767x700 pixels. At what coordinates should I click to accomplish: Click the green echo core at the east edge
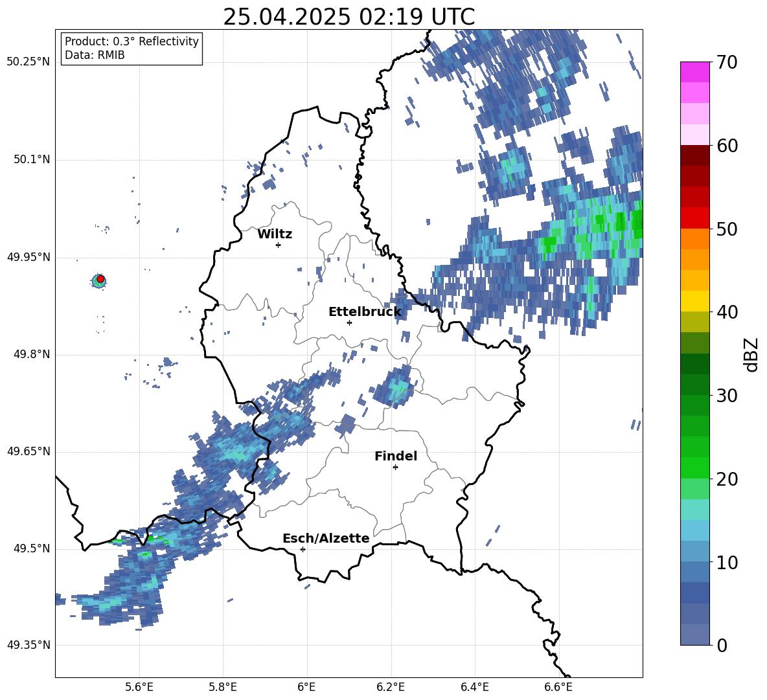637,221
